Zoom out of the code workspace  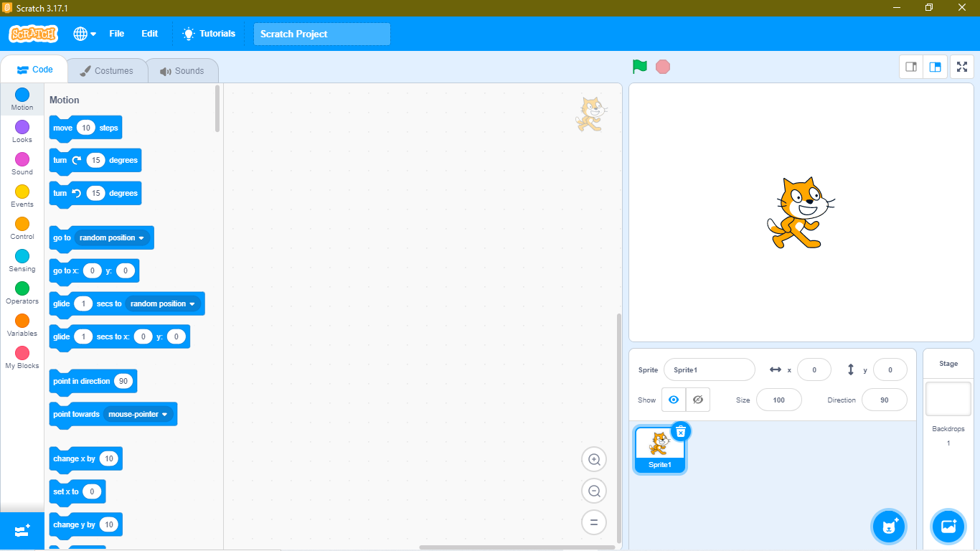click(x=594, y=491)
